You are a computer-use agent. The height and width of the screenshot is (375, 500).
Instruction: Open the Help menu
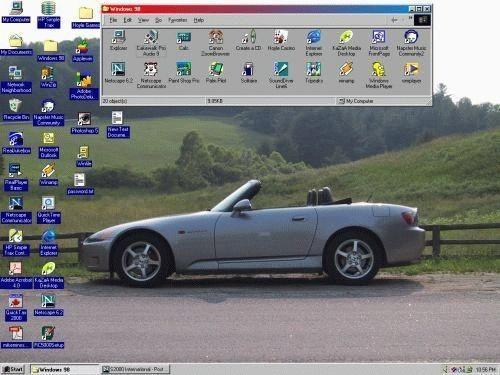coord(199,20)
